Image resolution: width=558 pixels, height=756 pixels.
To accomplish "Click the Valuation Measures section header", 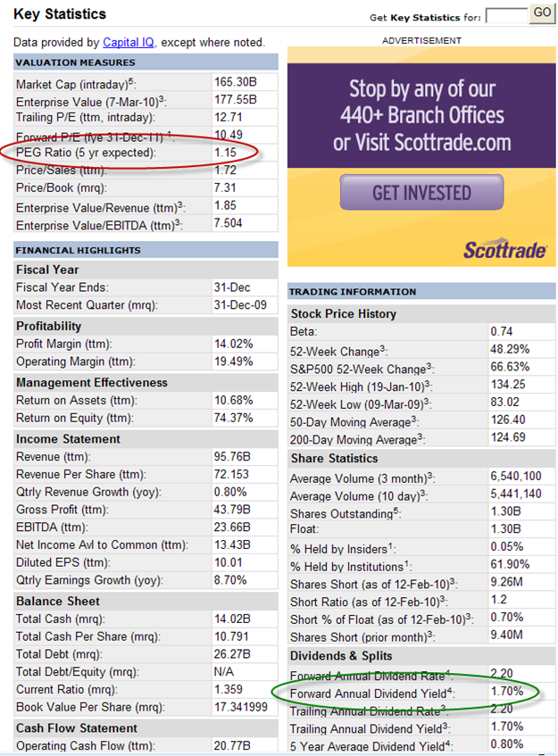I will pyautogui.click(x=76, y=62).
